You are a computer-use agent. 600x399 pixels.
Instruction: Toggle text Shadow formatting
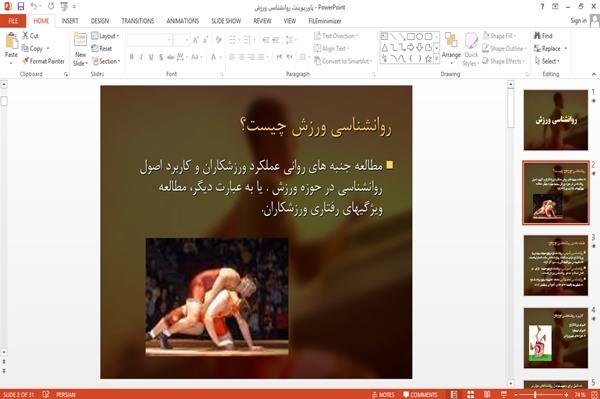[x=161, y=57]
